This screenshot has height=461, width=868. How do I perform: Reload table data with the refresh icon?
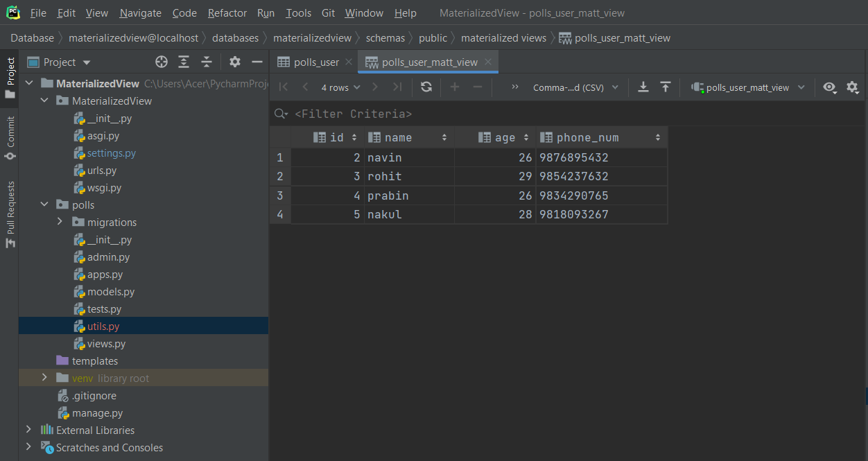[x=426, y=87]
